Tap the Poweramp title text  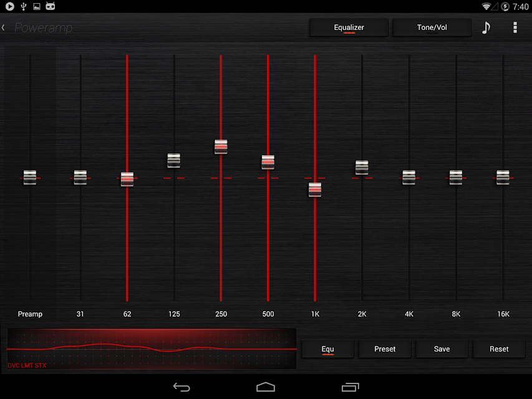point(44,28)
